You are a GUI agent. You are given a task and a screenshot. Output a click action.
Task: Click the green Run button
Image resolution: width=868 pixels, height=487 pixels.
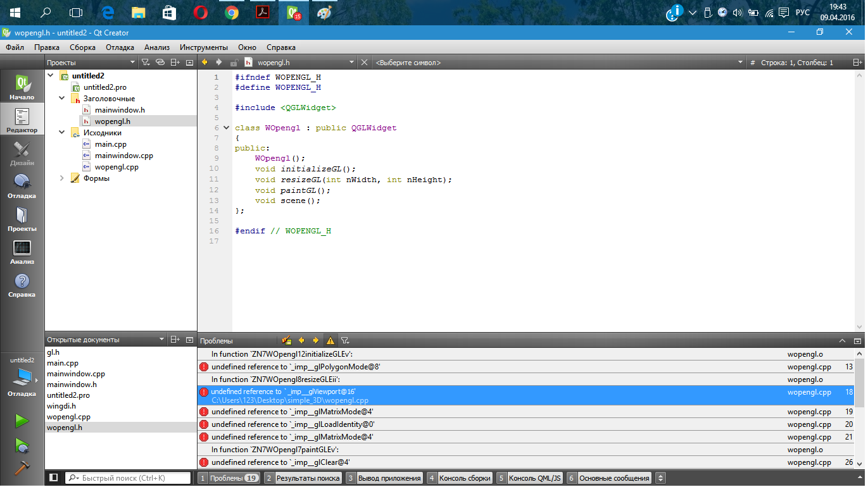coord(22,421)
